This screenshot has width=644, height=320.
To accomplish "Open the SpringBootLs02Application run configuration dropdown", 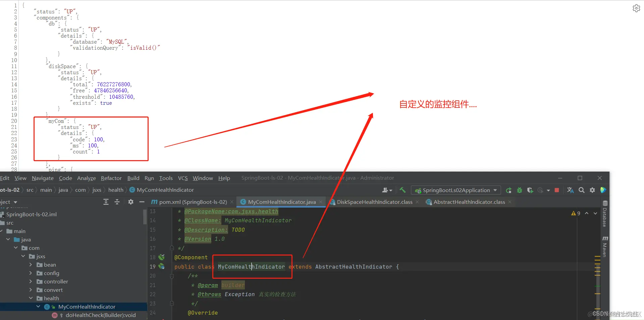I will pyautogui.click(x=456, y=190).
